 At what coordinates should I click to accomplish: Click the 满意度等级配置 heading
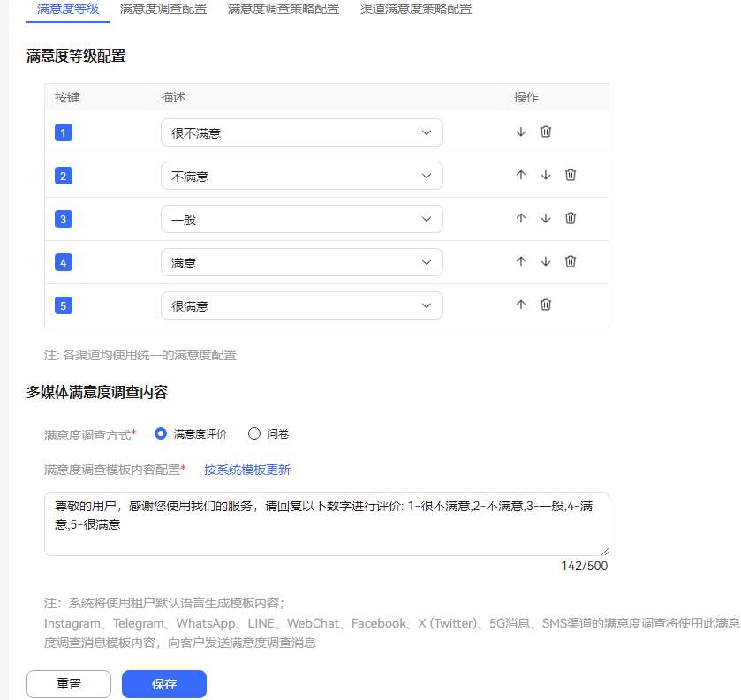click(76, 56)
